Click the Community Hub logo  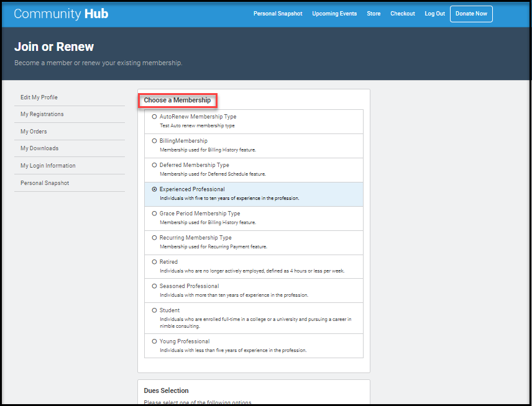61,14
